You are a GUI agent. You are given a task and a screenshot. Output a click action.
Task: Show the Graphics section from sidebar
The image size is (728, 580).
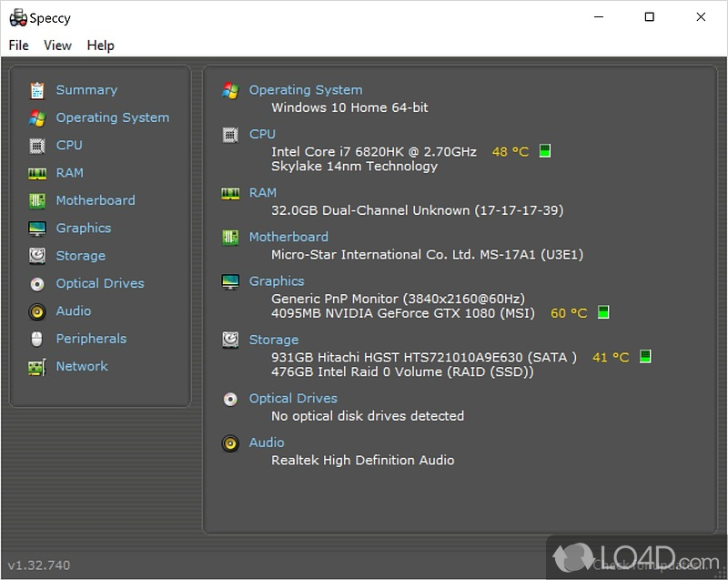click(84, 228)
